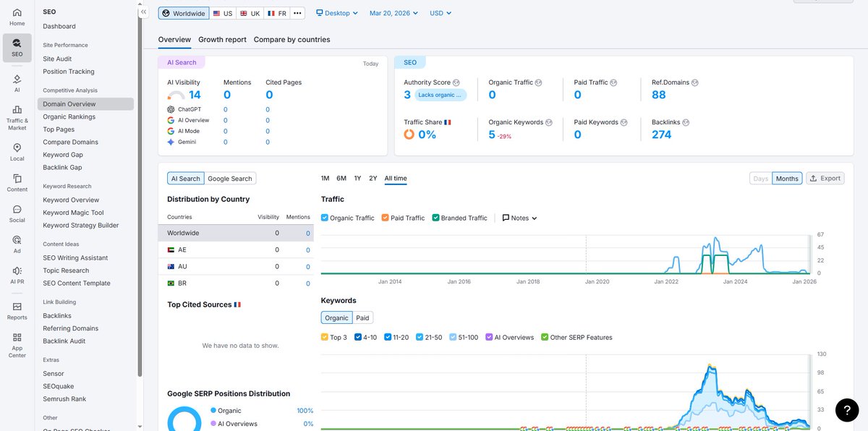This screenshot has width=868, height=431.
Task: Switch chart granularity to Days
Action: [761, 179]
